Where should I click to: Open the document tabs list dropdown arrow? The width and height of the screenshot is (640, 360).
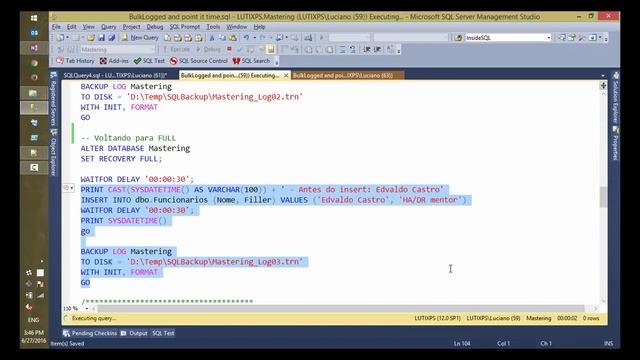click(603, 76)
